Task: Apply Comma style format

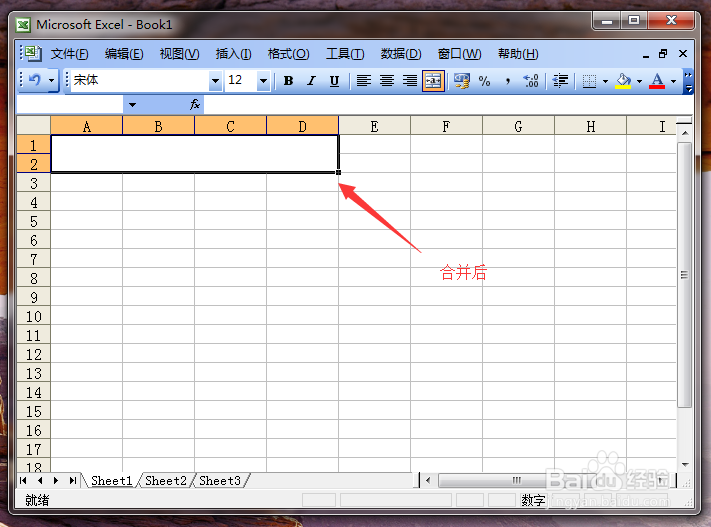Action: 508,81
